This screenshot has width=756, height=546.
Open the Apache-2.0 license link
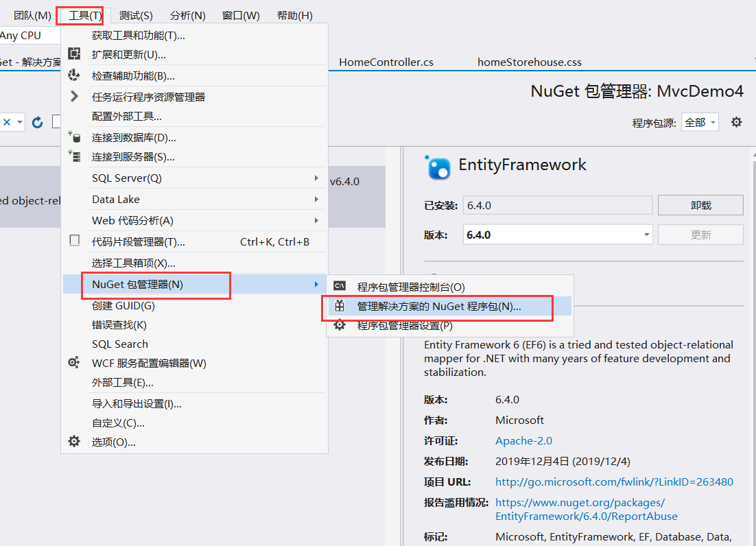[x=523, y=440]
